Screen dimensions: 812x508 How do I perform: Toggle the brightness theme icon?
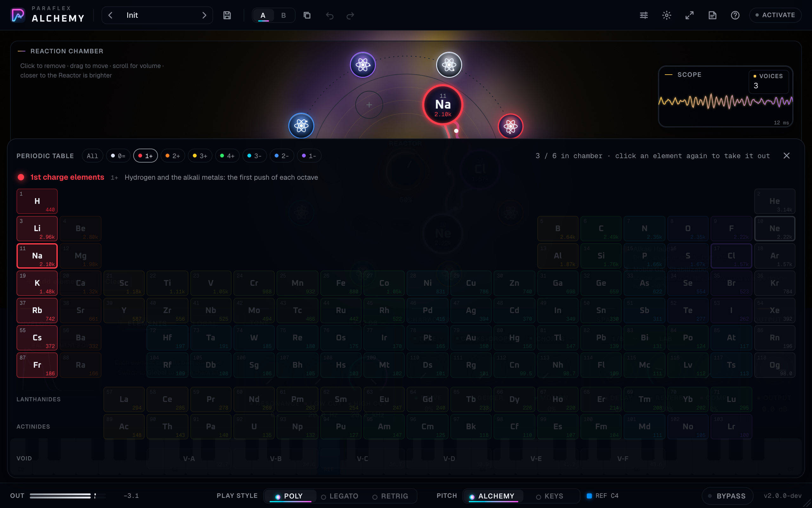pos(666,16)
